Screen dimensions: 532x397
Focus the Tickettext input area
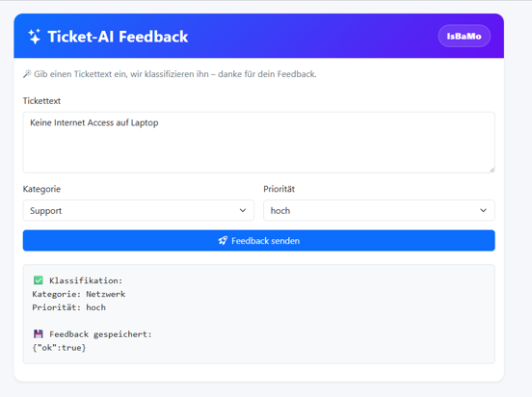tap(259, 143)
